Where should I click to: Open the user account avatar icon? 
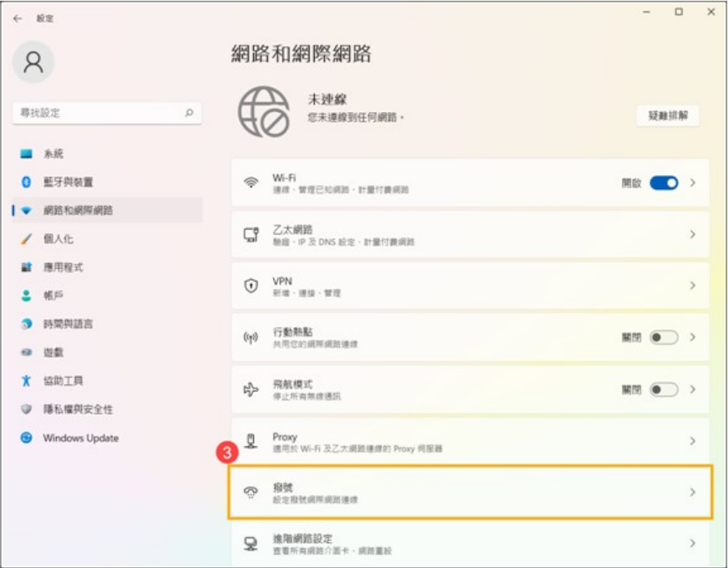[x=33, y=62]
